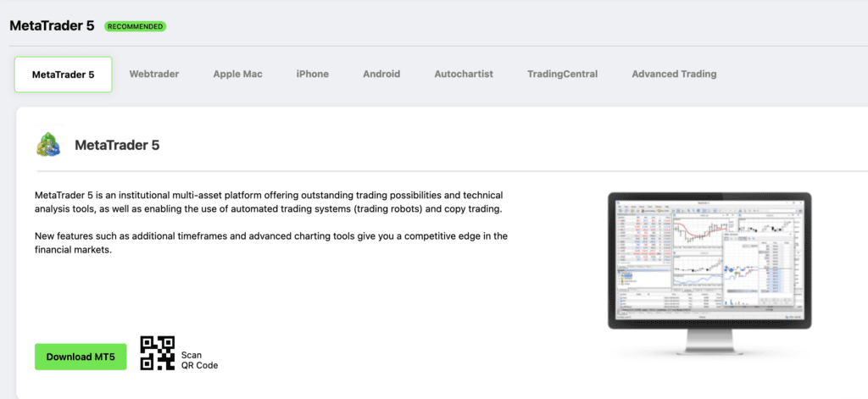
Task: Scan QR code image next to download
Action: click(x=157, y=353)
